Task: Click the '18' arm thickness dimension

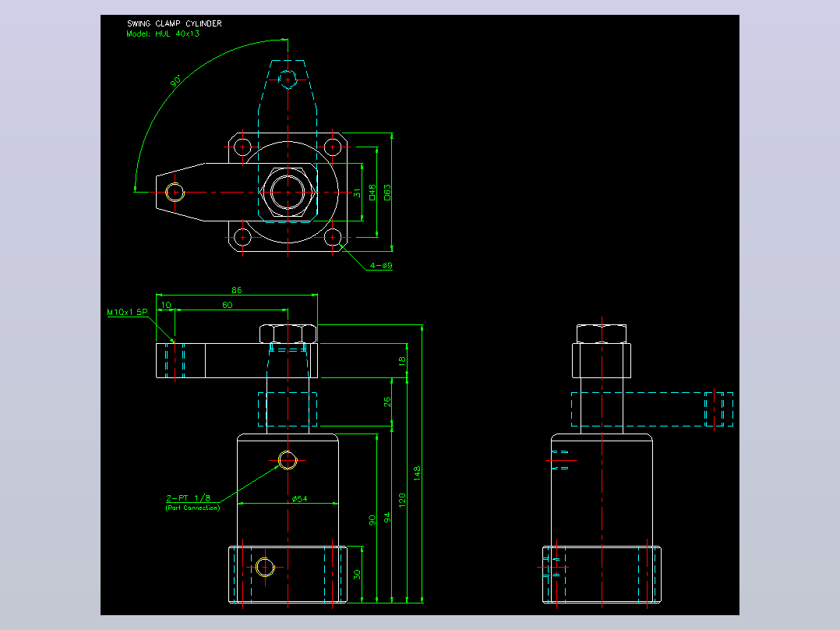Action: [x=402, y=361]
